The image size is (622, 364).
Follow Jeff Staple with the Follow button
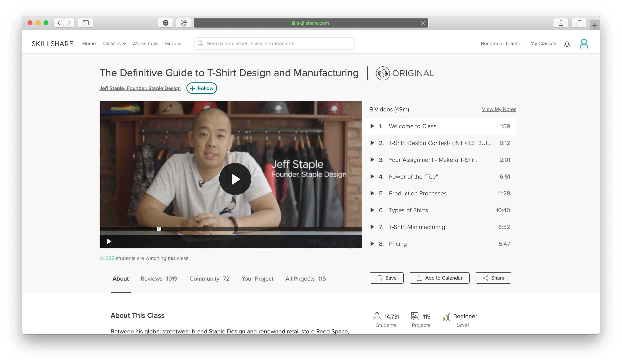coord(202,88)
